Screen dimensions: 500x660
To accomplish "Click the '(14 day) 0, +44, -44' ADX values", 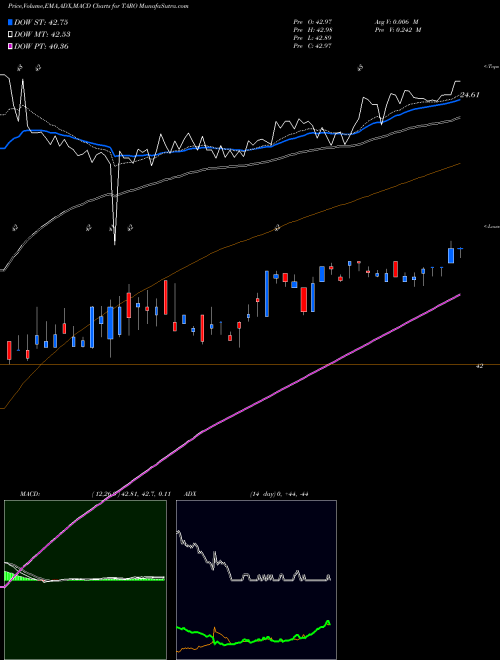I will pos(279,494).
